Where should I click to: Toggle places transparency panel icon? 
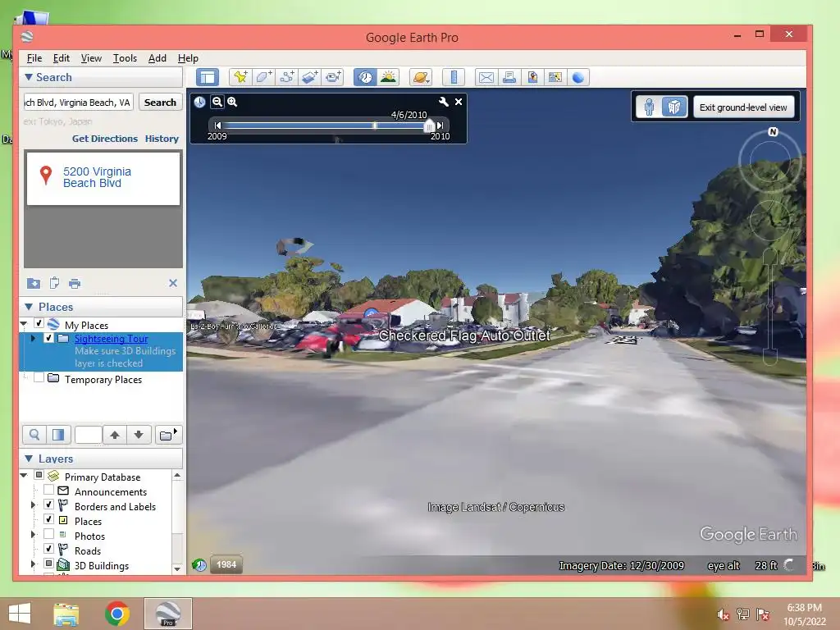click(58, 435)
